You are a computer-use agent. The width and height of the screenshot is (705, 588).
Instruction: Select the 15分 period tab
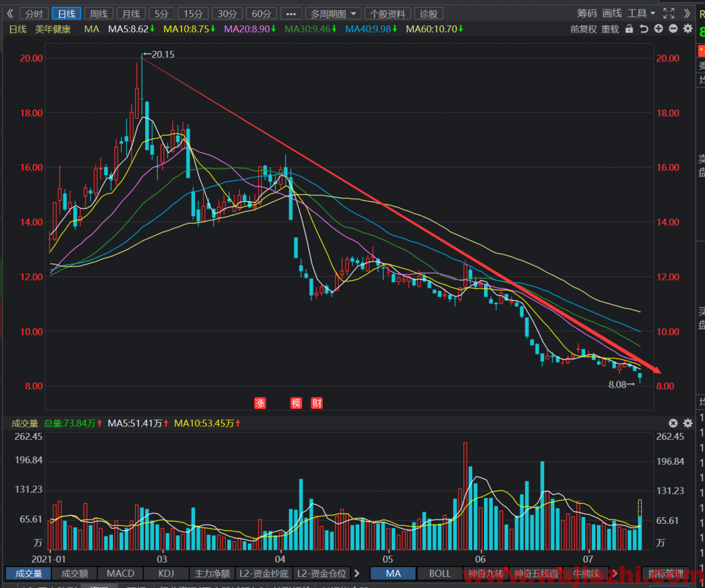(x=193, y=14)
